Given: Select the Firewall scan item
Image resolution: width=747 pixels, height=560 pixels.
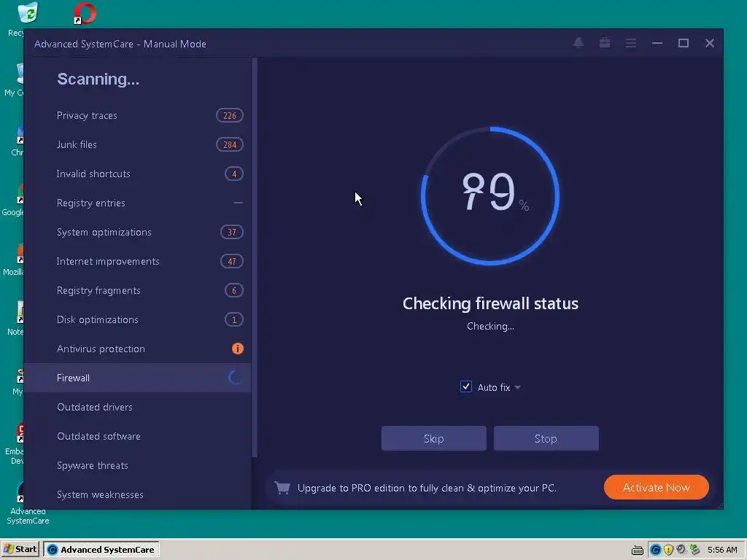Looking at the screenshot, I should click(137, 378).
